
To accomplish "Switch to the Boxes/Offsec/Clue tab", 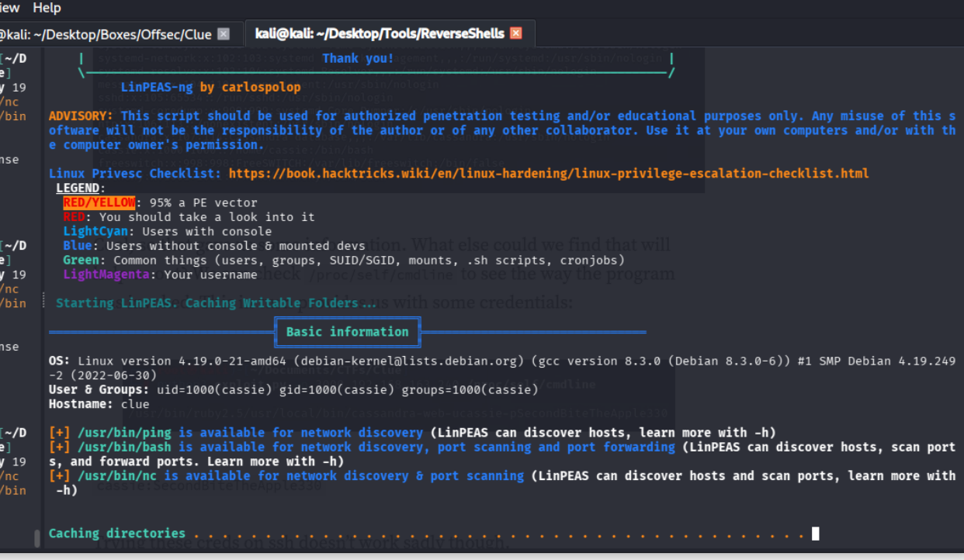I will click(105, 34).
